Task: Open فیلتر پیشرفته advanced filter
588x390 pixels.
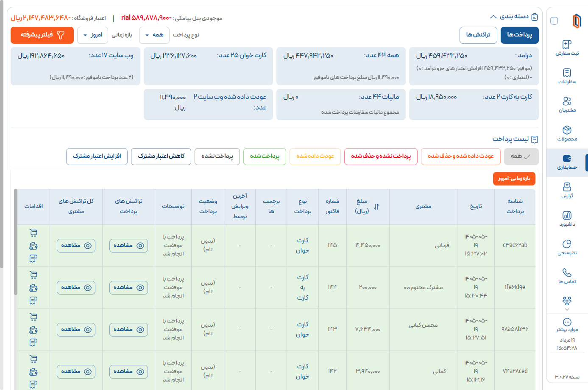Action: point(42,35)
